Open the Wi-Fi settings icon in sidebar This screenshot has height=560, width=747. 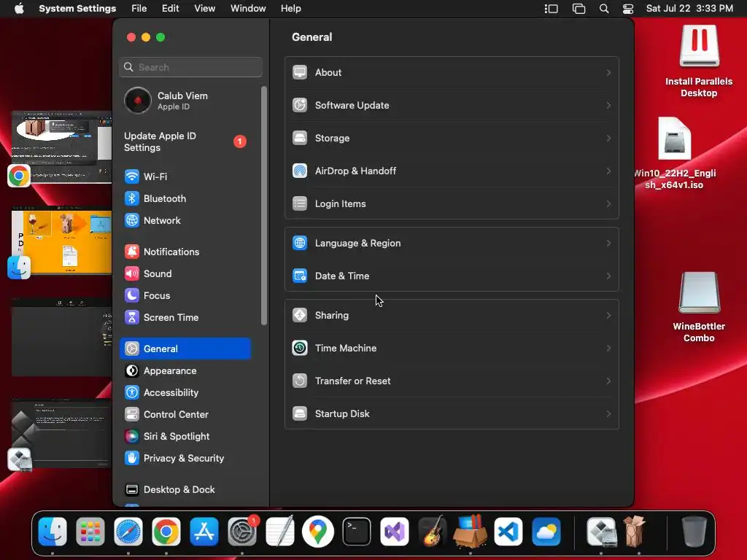click(132, 176)
